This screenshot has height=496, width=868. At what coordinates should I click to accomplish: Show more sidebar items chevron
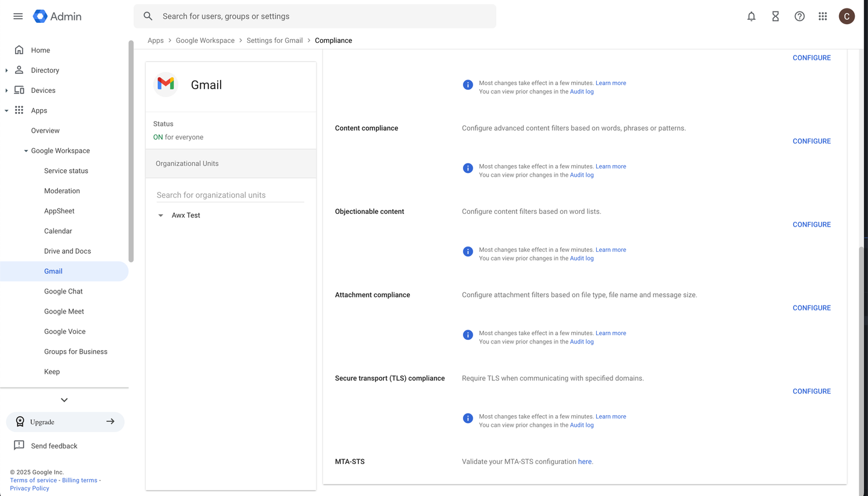[x=64, y=400]
